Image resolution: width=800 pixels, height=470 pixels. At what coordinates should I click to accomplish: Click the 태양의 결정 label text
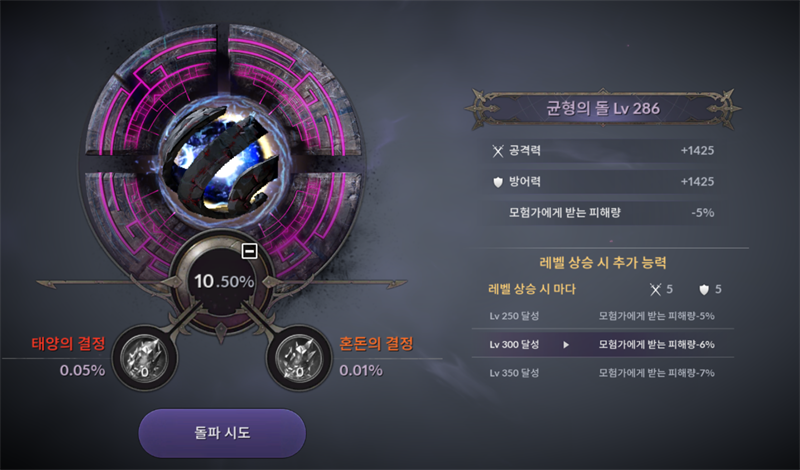pos(68,343)
